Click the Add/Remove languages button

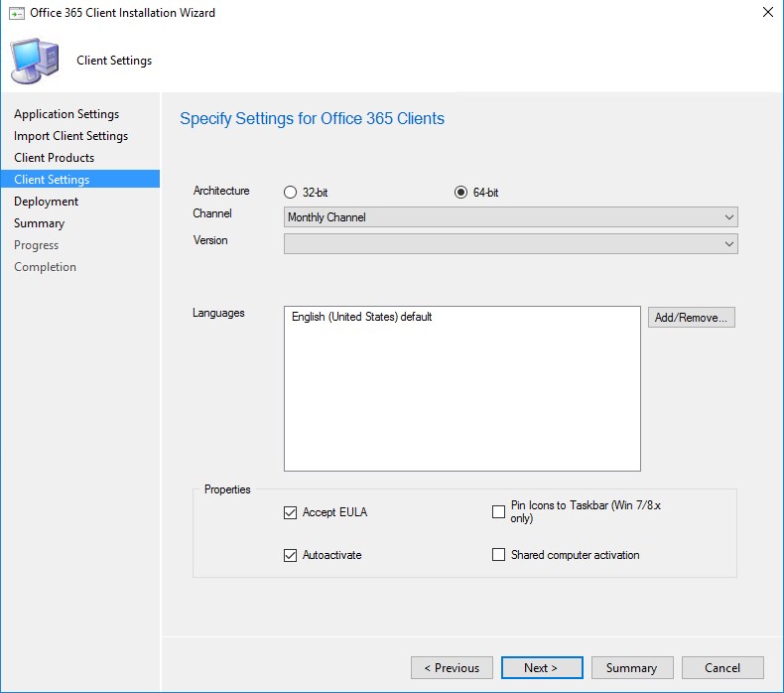(692, 318)
